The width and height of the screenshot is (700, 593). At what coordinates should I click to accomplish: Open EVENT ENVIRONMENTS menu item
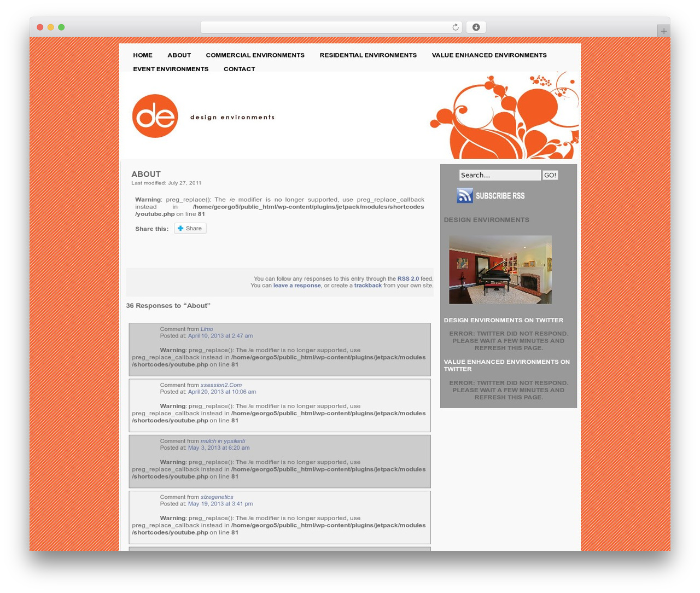click(171, 69)
